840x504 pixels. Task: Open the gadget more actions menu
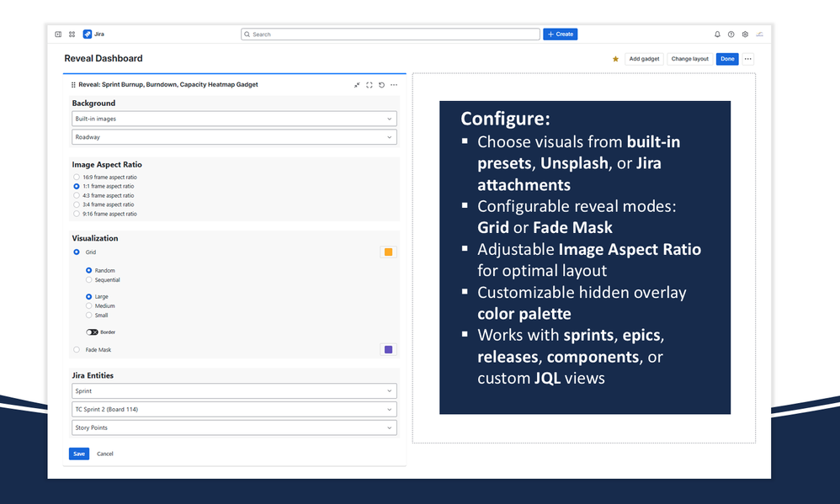[394, 85]
